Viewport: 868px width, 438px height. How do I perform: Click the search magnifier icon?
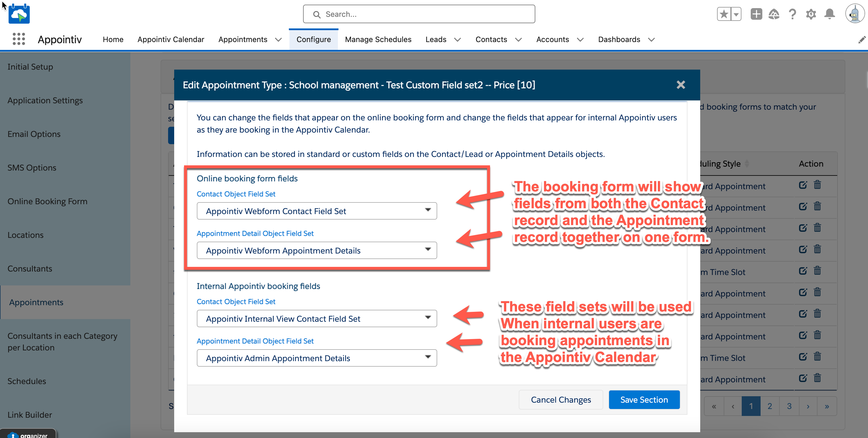316,15
